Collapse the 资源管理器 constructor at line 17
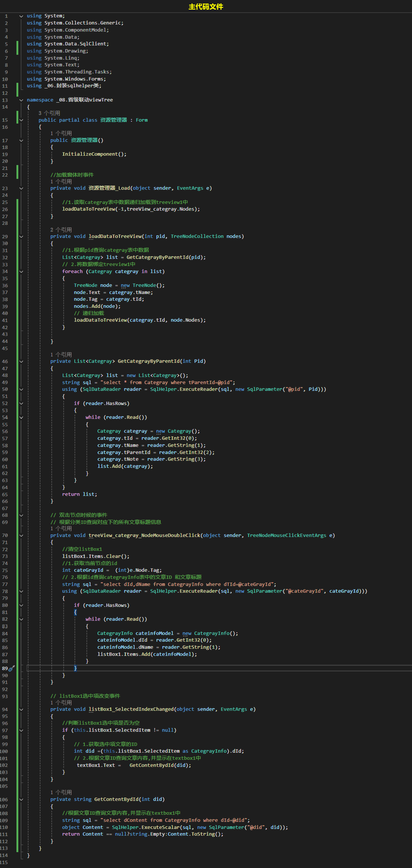This screenshot has height=868, width=412. click(21, 141)
